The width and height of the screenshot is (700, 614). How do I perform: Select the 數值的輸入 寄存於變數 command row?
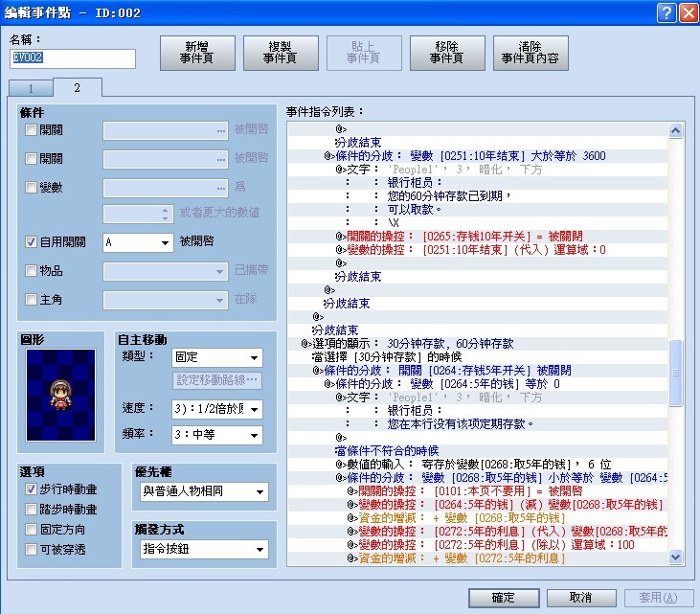[x=478, y=464]
